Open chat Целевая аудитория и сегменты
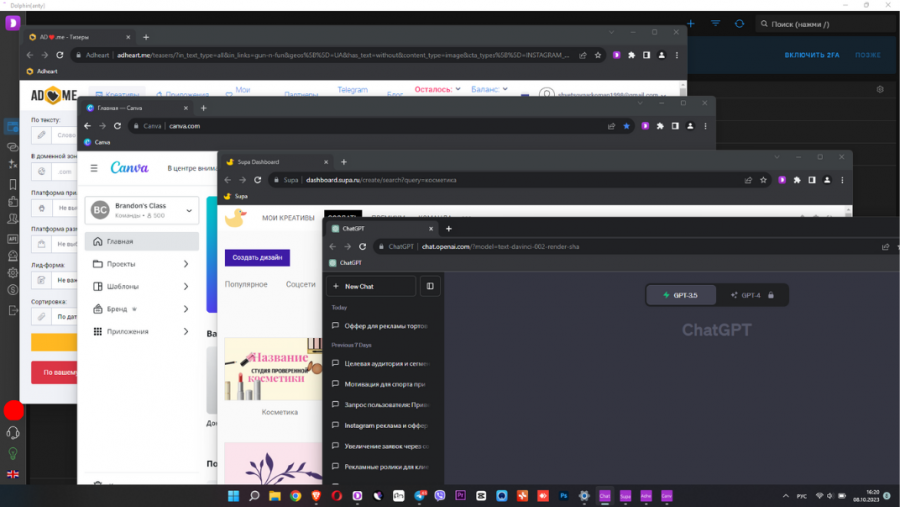This screenshot has width=900, height=507. point(381,363)
